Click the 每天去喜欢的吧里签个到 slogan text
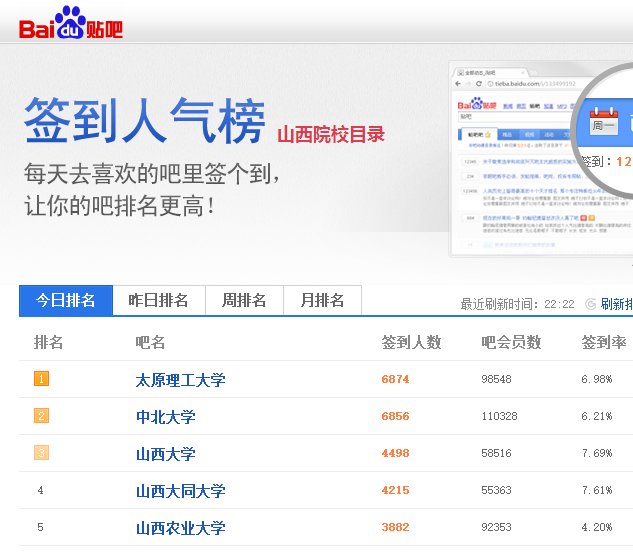The image size is (633, 553). click(151, 174)
